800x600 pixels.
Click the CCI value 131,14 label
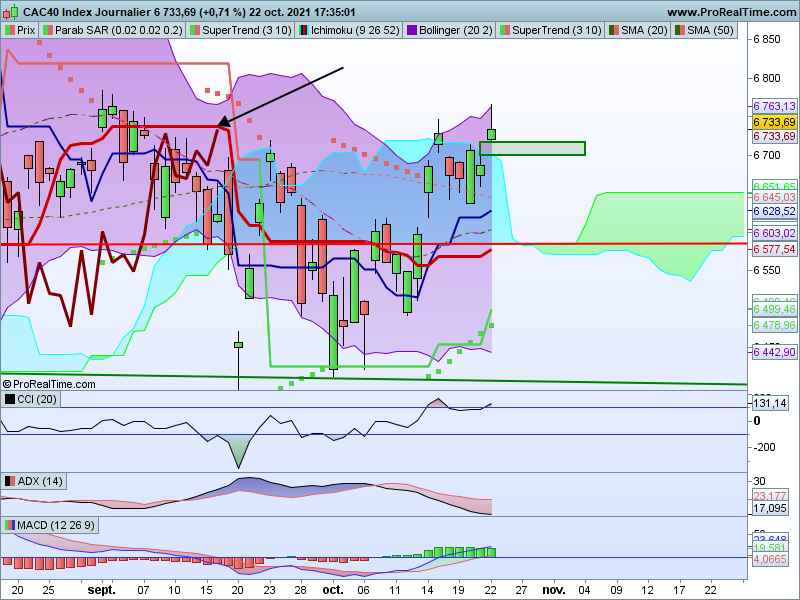770,403
